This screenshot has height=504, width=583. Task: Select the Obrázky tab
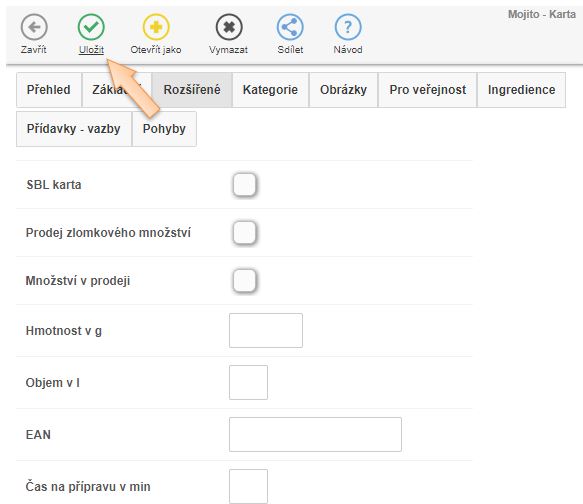[x=343, y=90]
